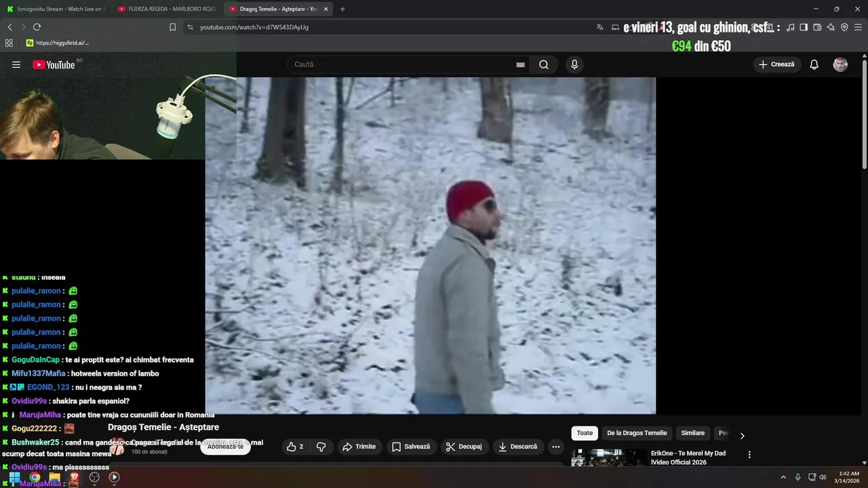Select the Similare filter chip
868x488 pixels.
coord(693,433)
